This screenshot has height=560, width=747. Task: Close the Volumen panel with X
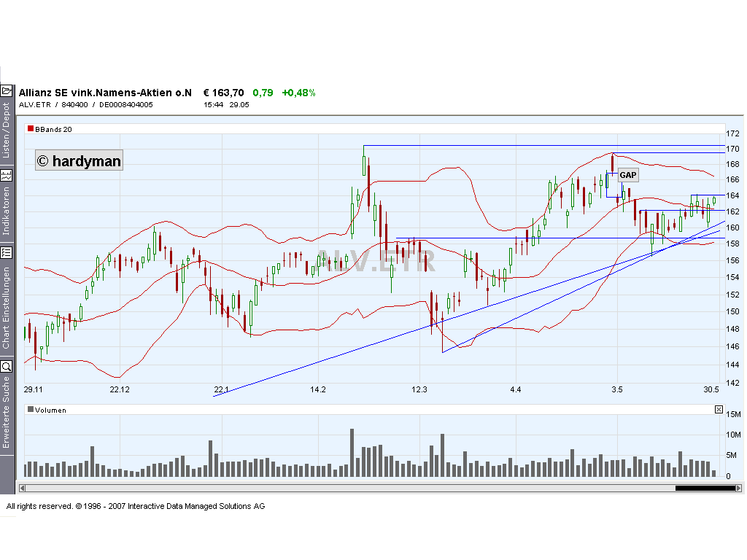click(x=719, y=410)
